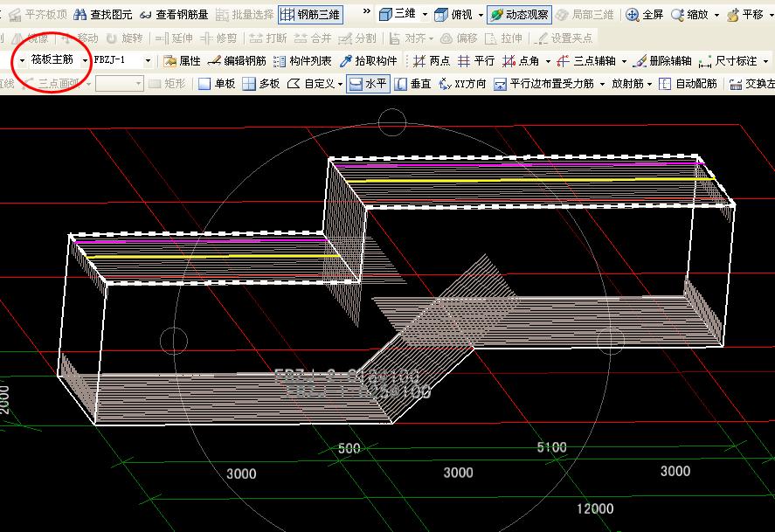Click 平行边布置受力筋 tool
This screenshot has height=532, width=775.
[543, 84]
